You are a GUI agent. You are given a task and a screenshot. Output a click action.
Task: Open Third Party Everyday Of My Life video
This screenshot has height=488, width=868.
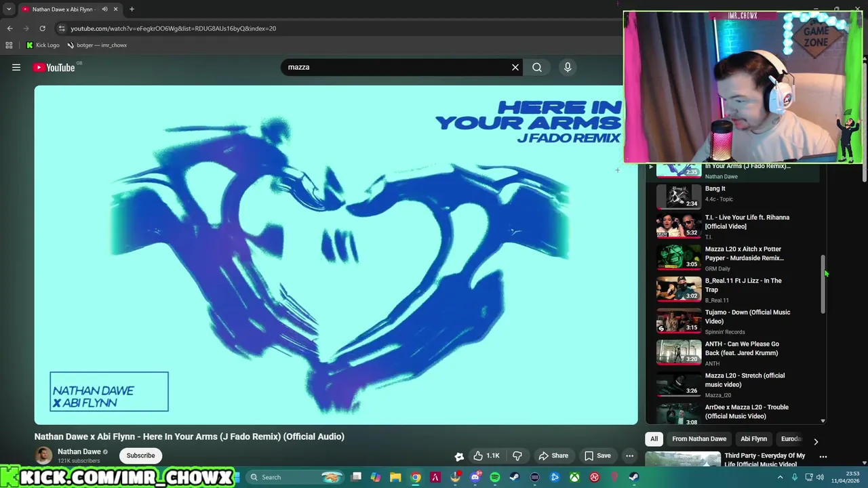(x=765, y=460)
